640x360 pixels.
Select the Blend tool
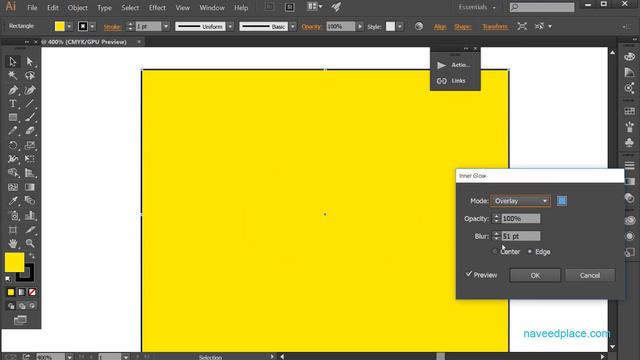(x=29, y=201)
